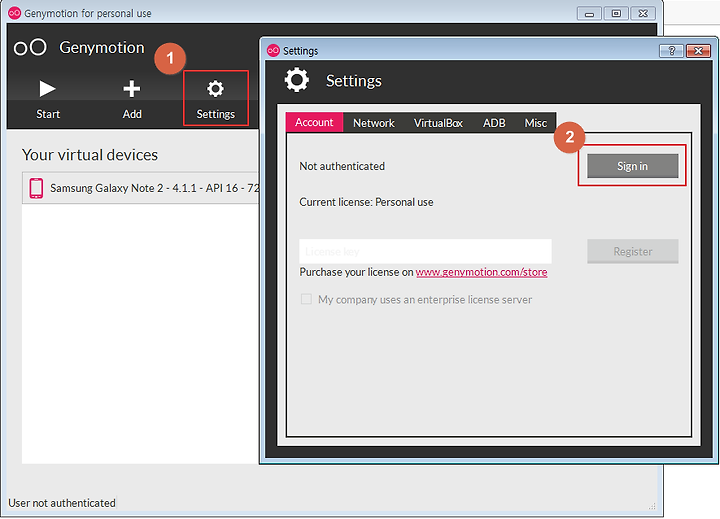Viewport: 720px width, 519px height.
Task: Click the main window resize grip
Action: [652, 506]
